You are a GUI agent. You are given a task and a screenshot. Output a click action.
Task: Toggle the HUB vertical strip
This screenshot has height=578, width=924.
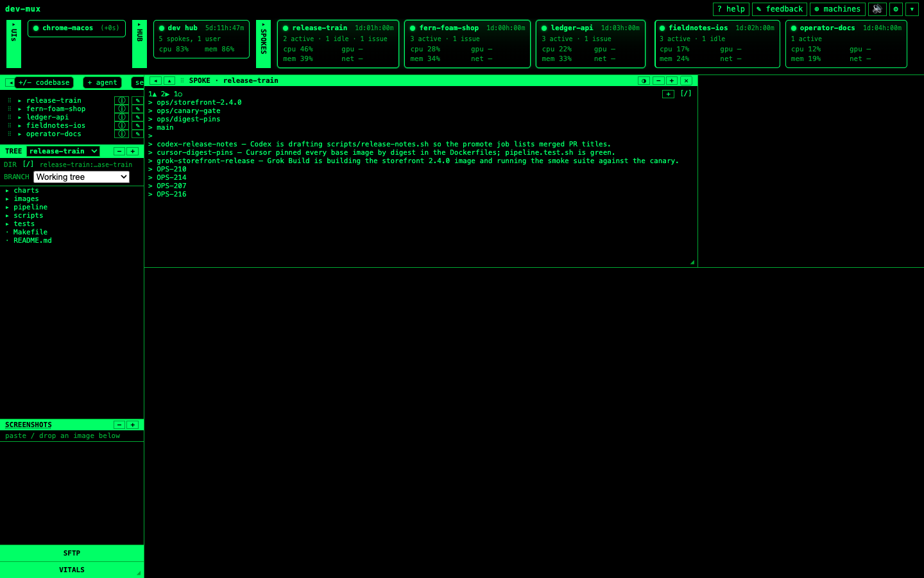pos(139,44)
